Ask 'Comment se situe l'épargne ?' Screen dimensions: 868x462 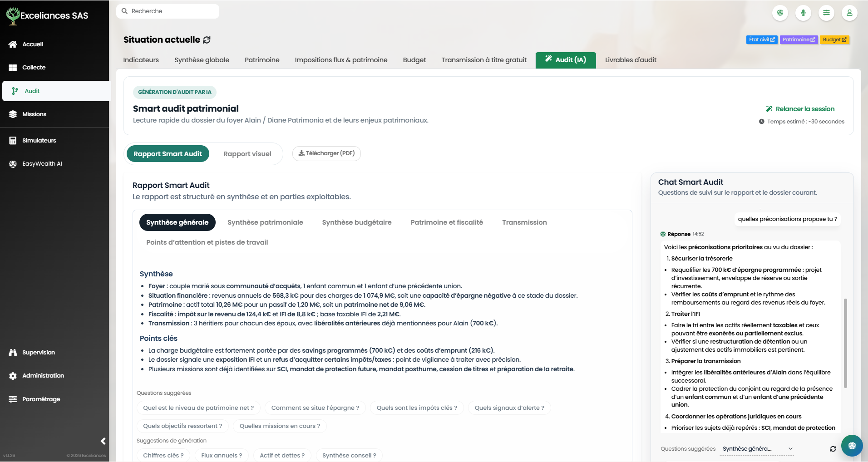coord(315,408)
